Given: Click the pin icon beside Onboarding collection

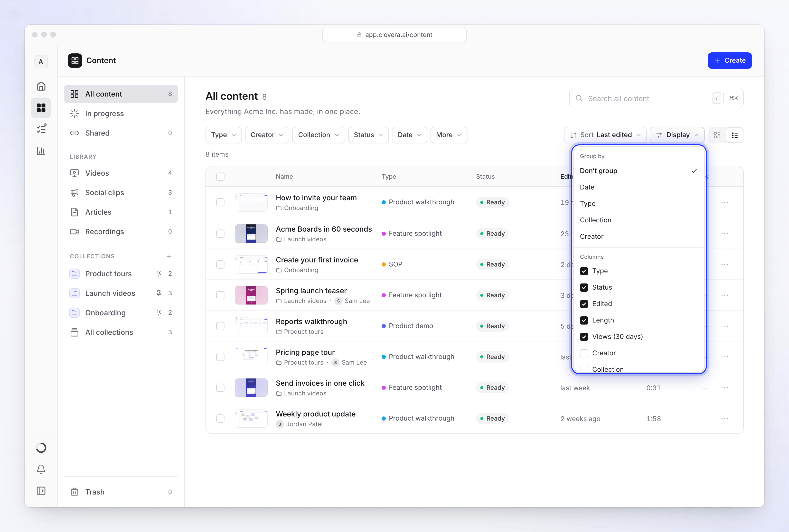Looking at the screenshot, I should pyautogui.click(x=158, y=312).
